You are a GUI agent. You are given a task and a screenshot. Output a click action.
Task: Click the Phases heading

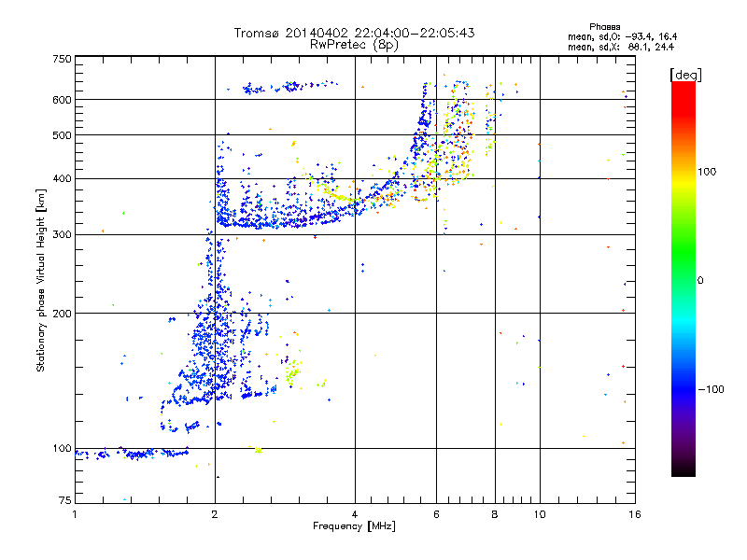(x=604, y=27)
